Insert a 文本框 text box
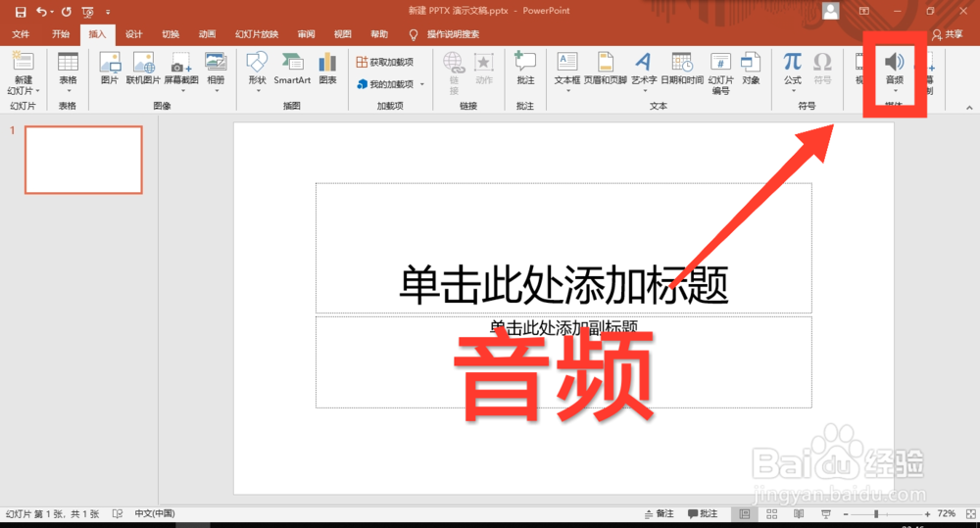 tap(567, 72)
